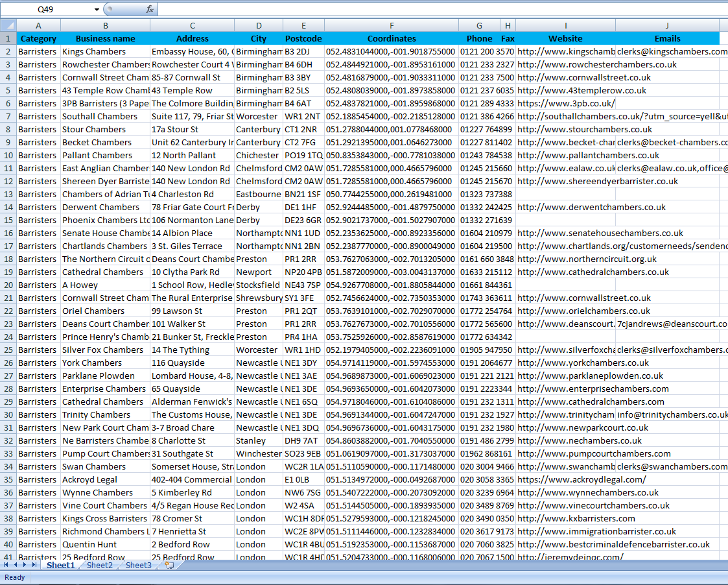This screenshot has height=585, width=728.
Task: Open the Name Box dropdown arrow
Action: 97,9
